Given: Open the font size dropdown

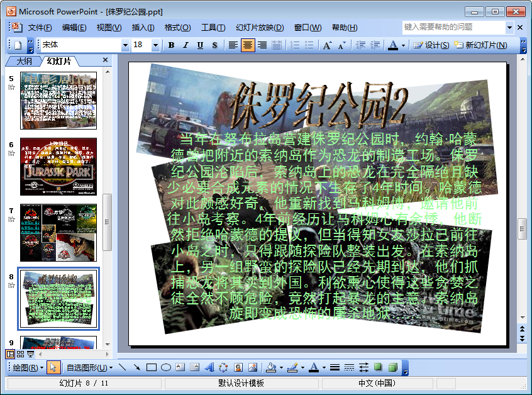Looking at the screenshot, I should (x=155, y=45).
